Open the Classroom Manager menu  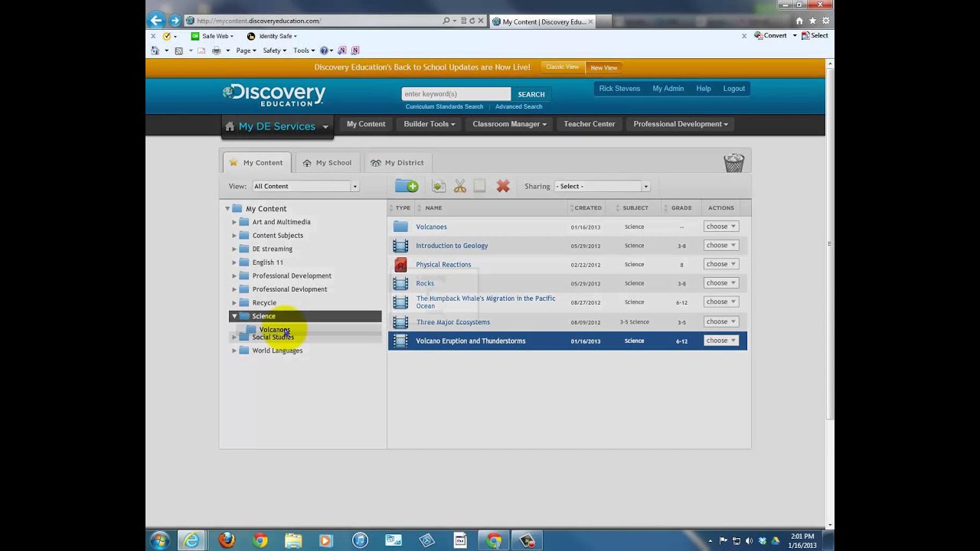point(509,124)
